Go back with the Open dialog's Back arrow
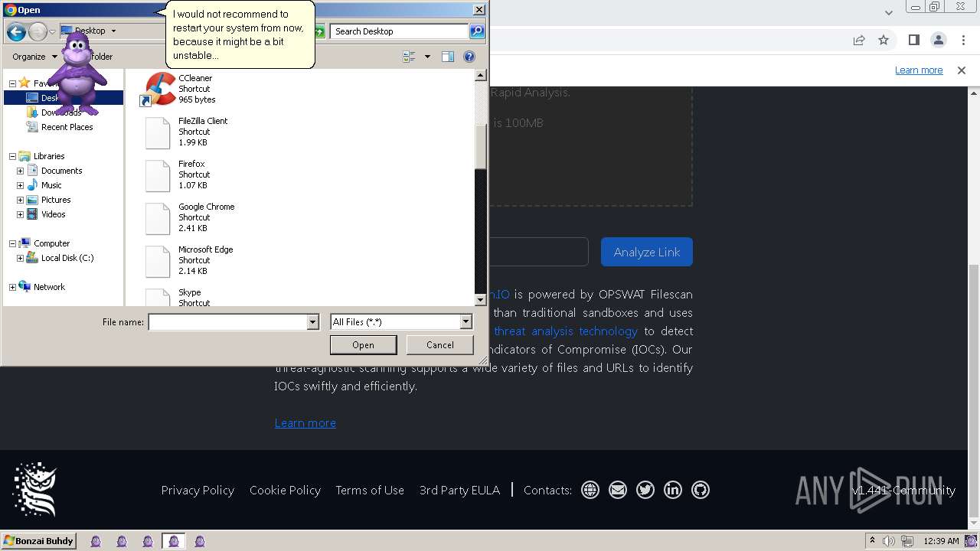The height and width of the screenshot is (551, 980). click(x=16, y=31)
